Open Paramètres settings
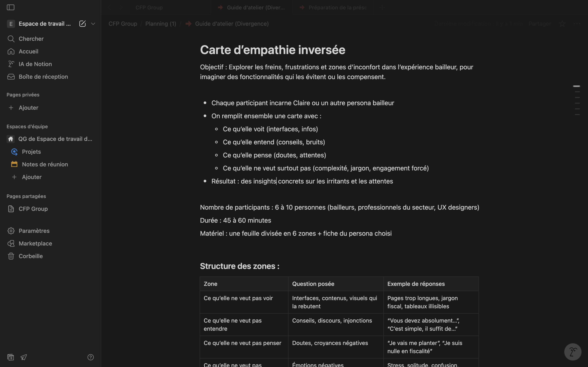This screenshot has width=588, height=367. pyautogui.click(x=34, y=231)
